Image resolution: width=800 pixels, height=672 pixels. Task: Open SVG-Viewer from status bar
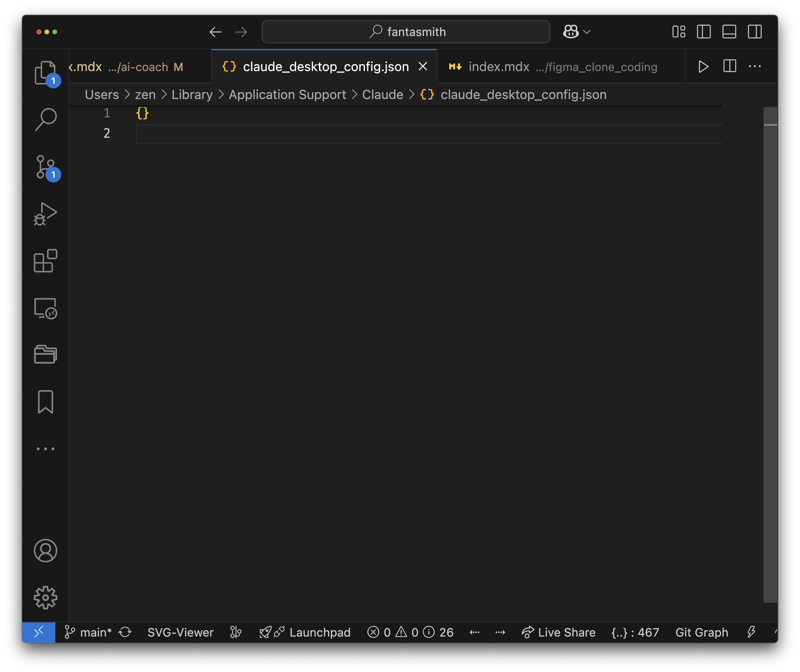click(181, 632)
